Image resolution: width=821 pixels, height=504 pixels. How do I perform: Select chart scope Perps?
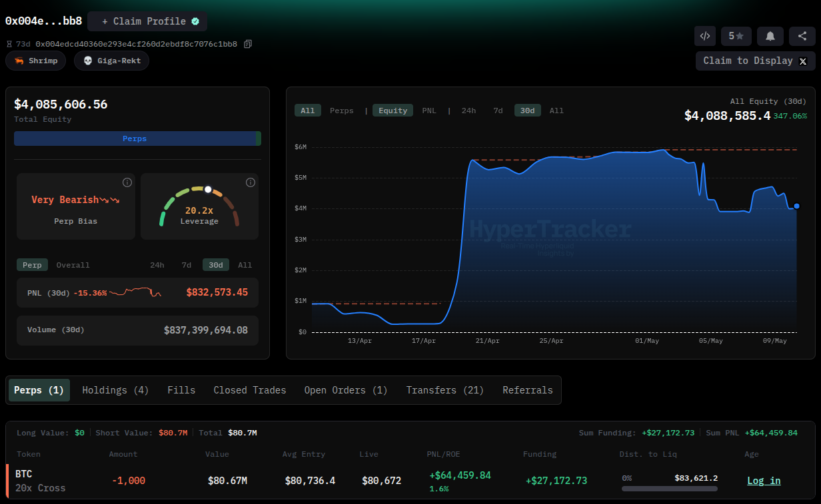pos(342,111)
